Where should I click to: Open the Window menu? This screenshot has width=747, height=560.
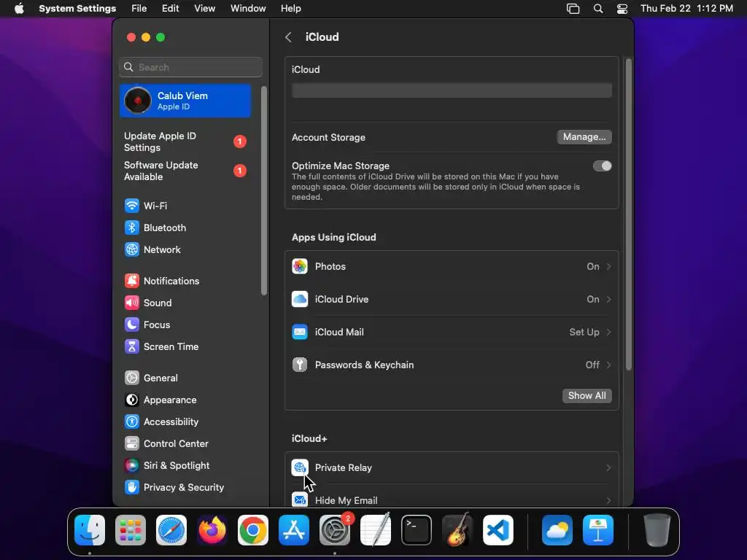(x=248, y=9)
